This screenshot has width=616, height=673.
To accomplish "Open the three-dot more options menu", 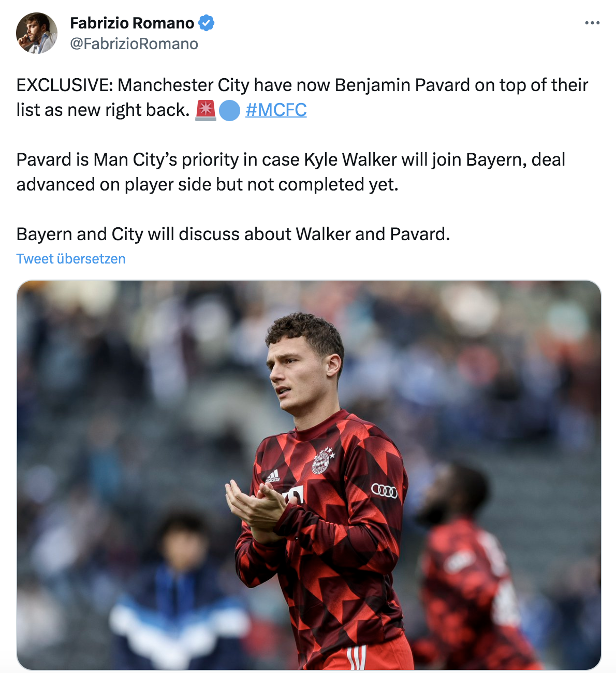I will click(592, 23).
